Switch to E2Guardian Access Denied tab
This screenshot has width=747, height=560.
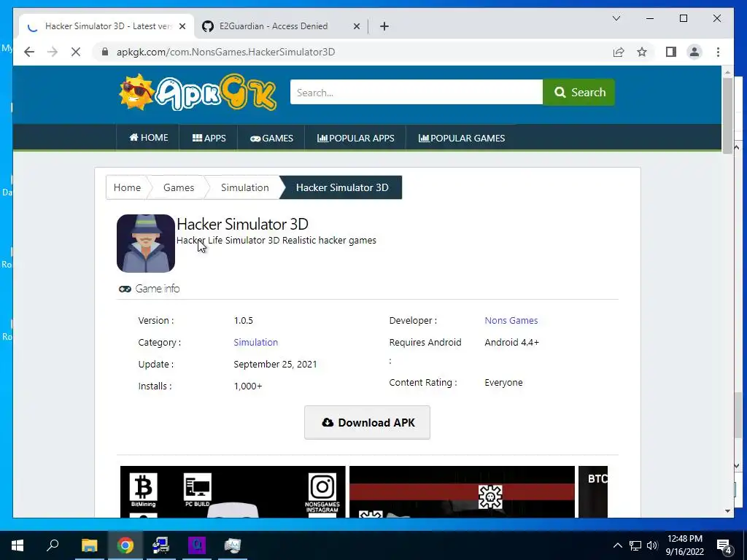(281, 26)
